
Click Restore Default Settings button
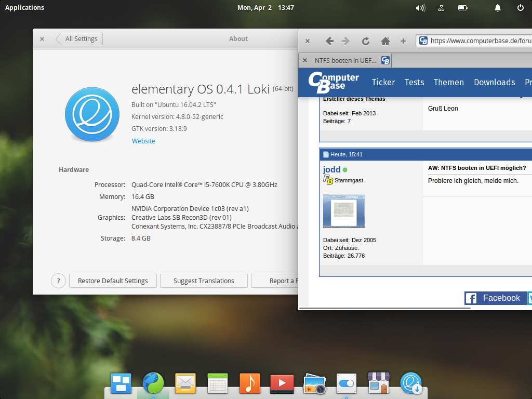point(113,281)
